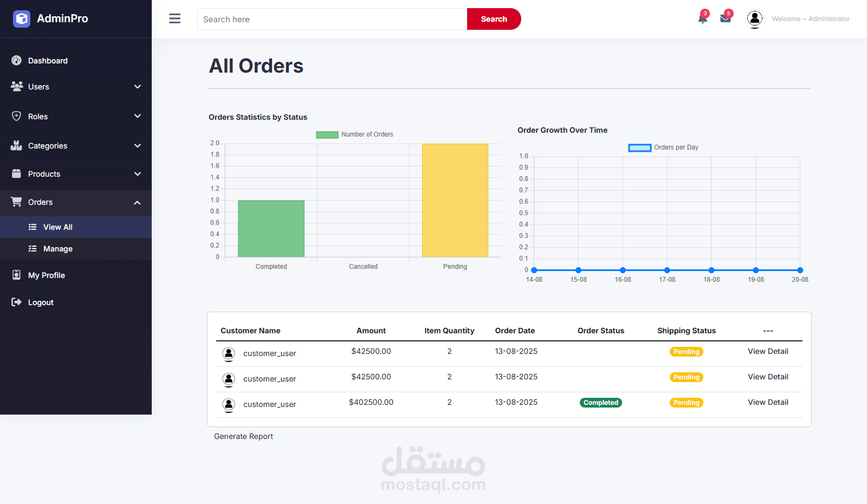Click the Order Date column header
This screenshot has width=867, height=504.
[x=515, y=331]
